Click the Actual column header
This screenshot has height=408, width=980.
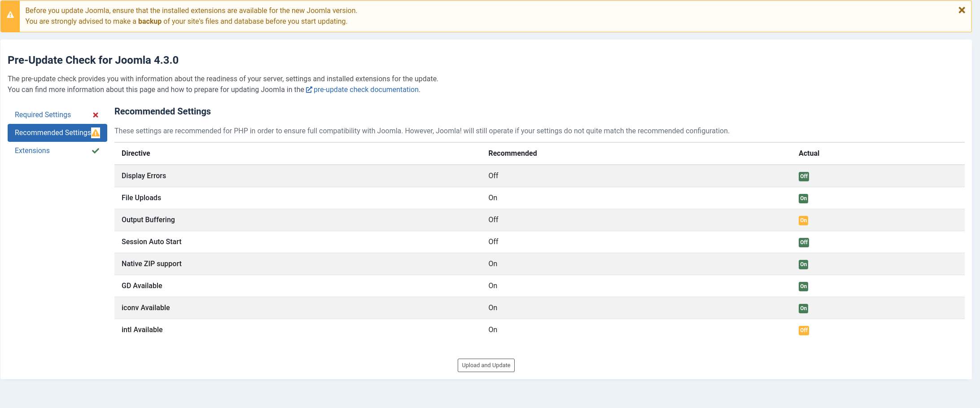pos(809,154)
